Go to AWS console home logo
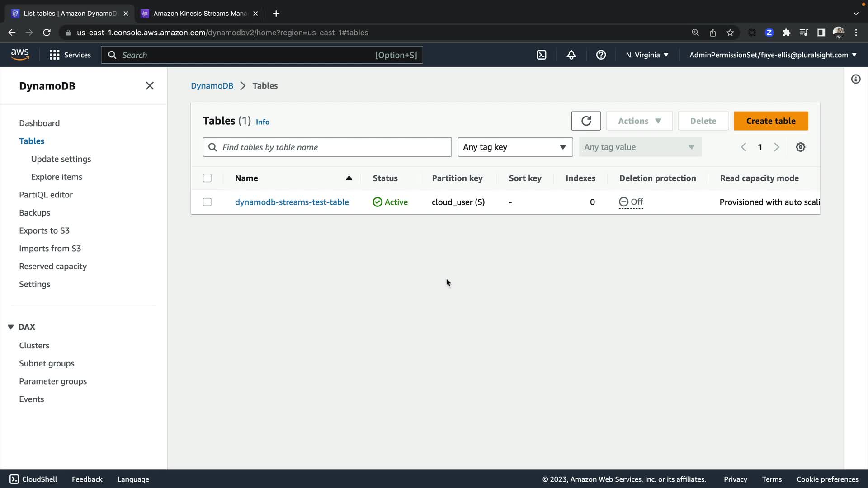The height and width of the screenshot is (488, 868). [20, 54]
